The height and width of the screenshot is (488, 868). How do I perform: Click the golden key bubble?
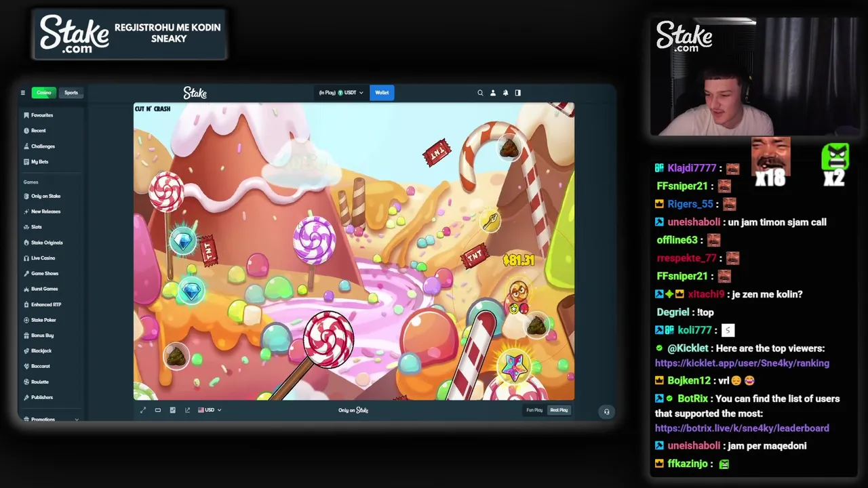490,221
